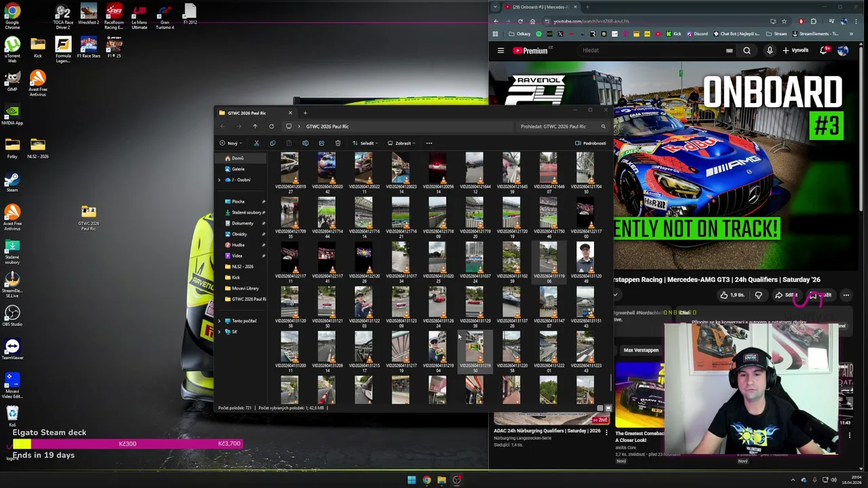Expand the J - Osobní tree node

[x=219, y=180]
